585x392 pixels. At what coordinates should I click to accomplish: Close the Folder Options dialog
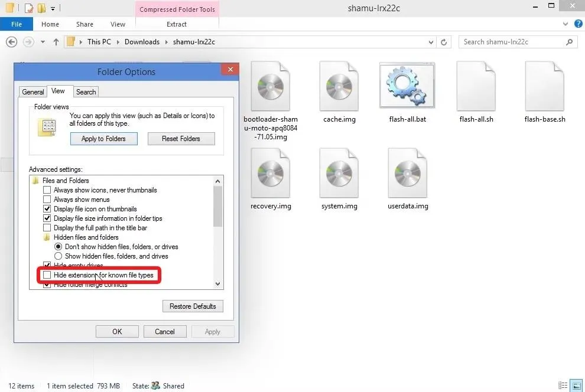230,69
